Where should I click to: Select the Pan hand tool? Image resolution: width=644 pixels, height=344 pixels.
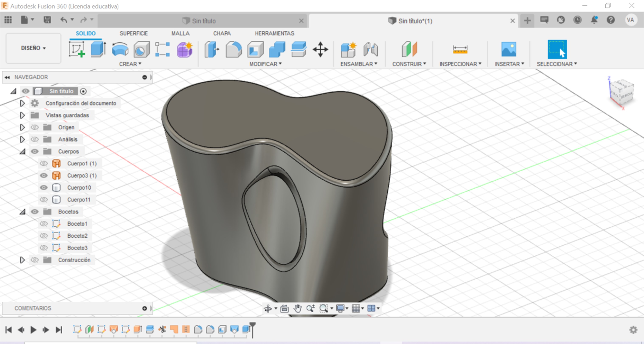coord(298,309)
